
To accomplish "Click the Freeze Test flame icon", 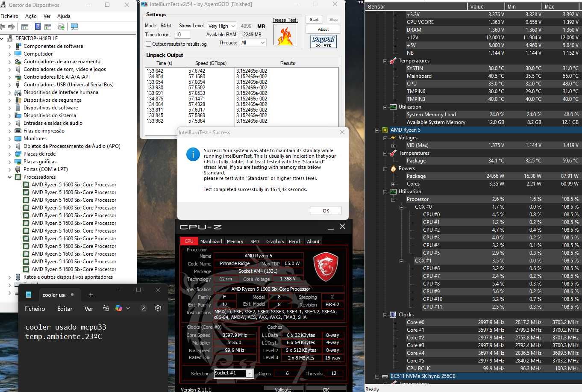I will pos(285,35).
